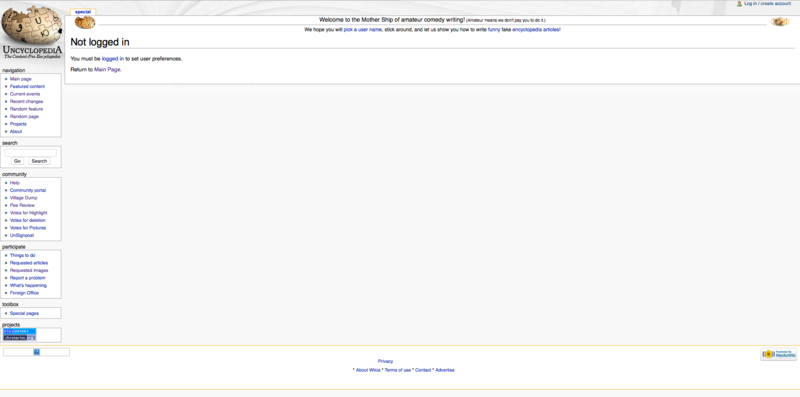The image size is (800, 397).
Task: Open Votes for Pictures
Action: (x=28, y=228)
